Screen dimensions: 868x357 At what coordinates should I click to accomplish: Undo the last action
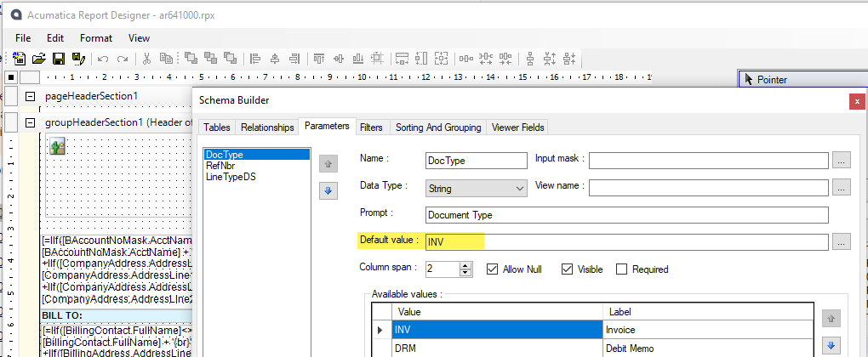pyautogui.click(x=103, y=58)
